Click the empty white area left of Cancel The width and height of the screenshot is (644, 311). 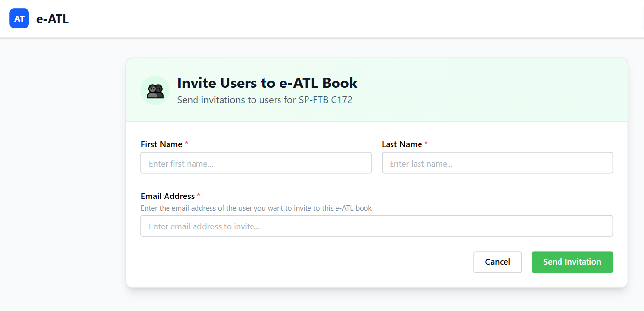[x=305, y=262]
